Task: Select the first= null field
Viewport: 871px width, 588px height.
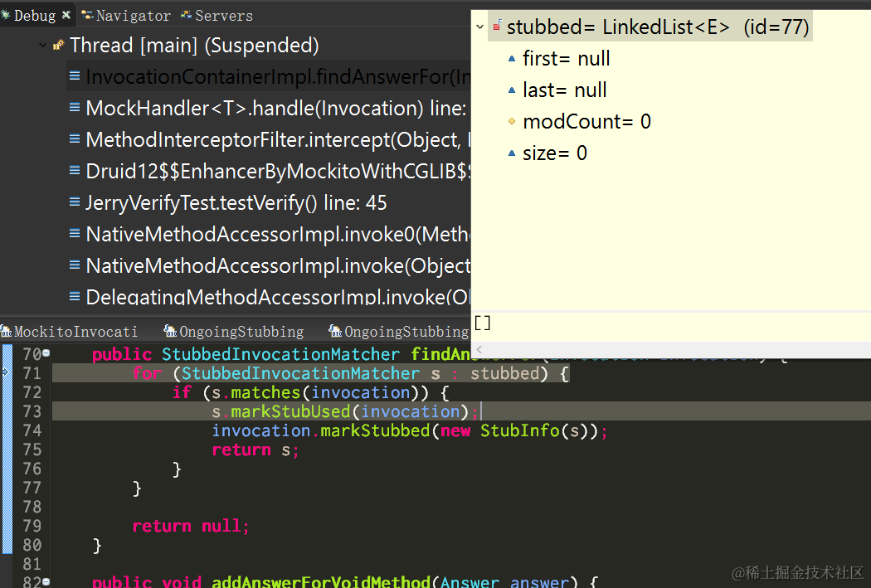Action: point(566,58)
